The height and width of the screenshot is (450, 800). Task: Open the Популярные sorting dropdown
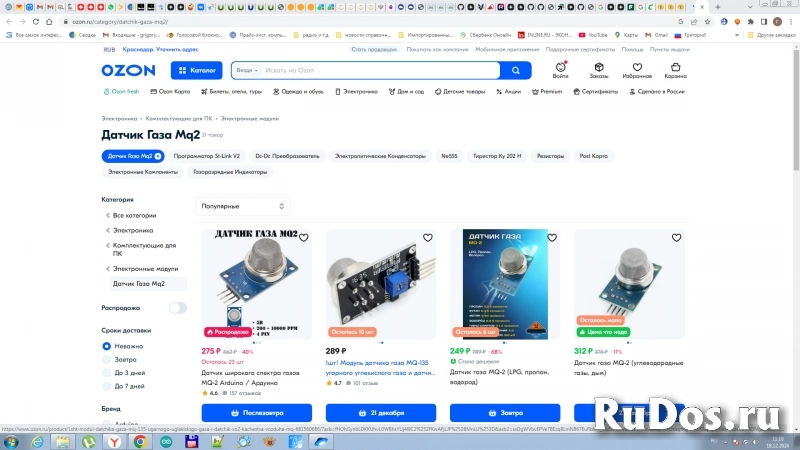coord(242,206)
